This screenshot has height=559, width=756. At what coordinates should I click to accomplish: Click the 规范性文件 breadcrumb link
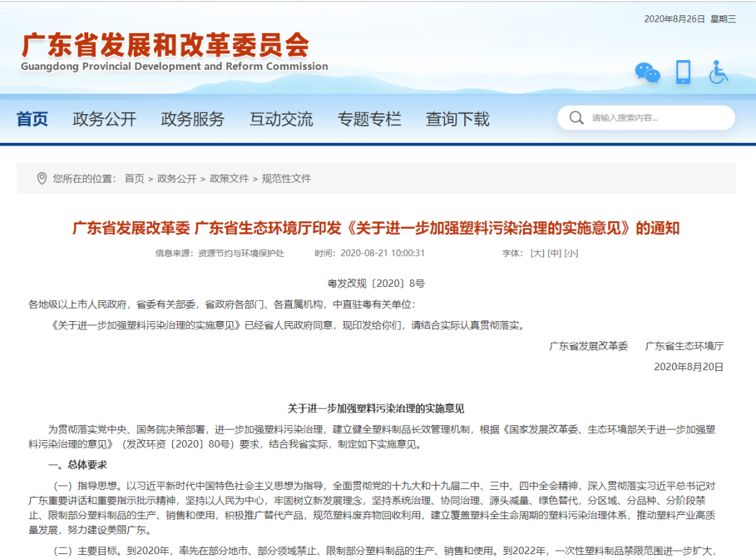coord(286,179)
